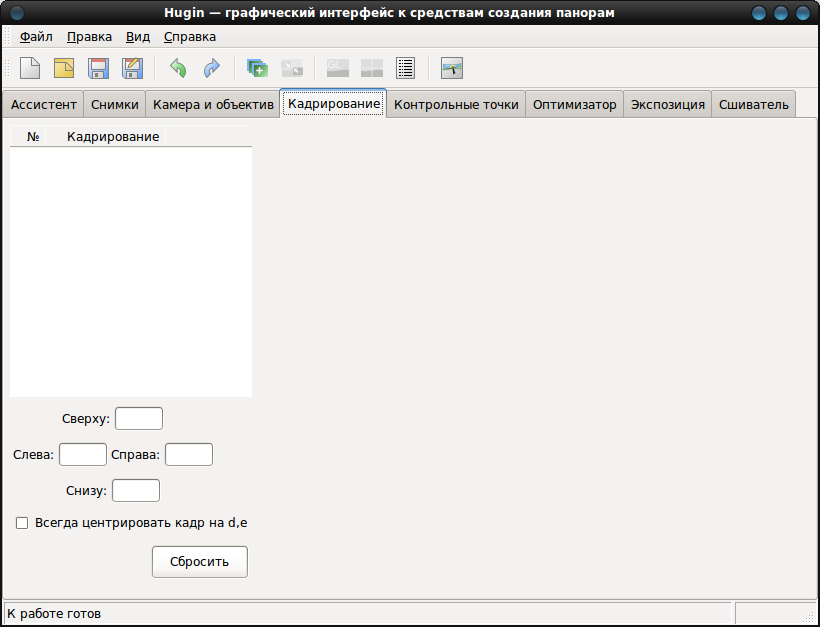The height and width of the screenshot is (627, 820).
Task: Add images with the green plus icon
Action: [x=257, y=68]
